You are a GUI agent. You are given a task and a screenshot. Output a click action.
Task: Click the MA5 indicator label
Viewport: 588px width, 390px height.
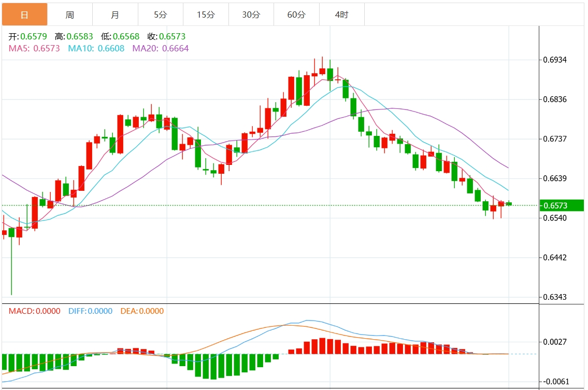pyautogui.click(x=34, y=48)
